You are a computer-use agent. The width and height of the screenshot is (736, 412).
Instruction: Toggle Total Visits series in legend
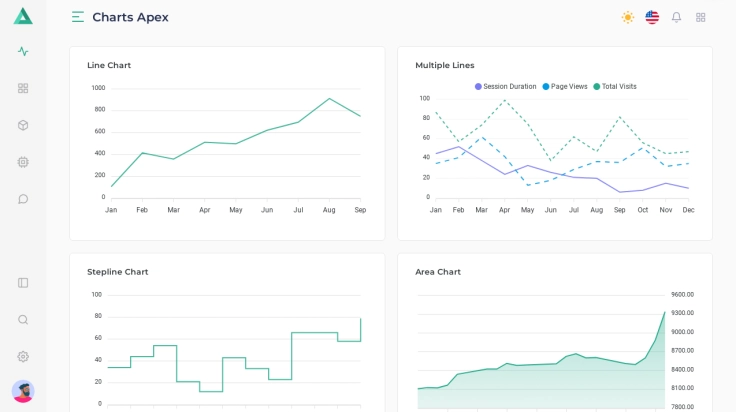(619, 87)
